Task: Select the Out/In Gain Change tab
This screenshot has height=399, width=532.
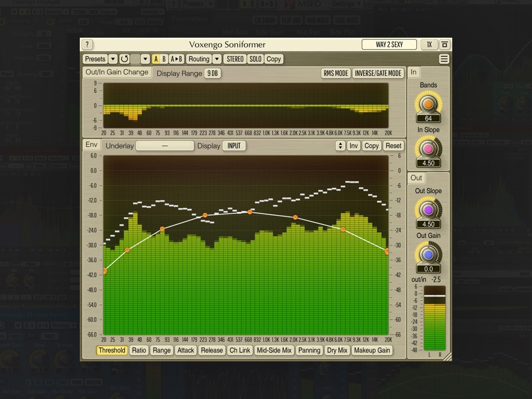Action: click(117, 72)
